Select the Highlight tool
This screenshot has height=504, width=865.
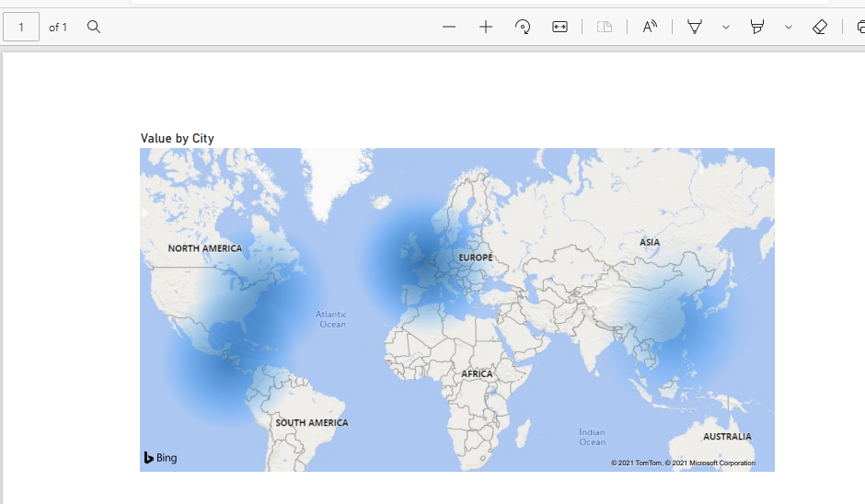(757, 27)
